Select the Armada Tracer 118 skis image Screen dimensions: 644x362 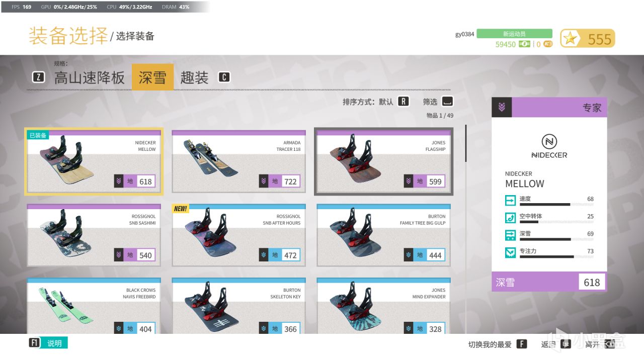point(211,159)
